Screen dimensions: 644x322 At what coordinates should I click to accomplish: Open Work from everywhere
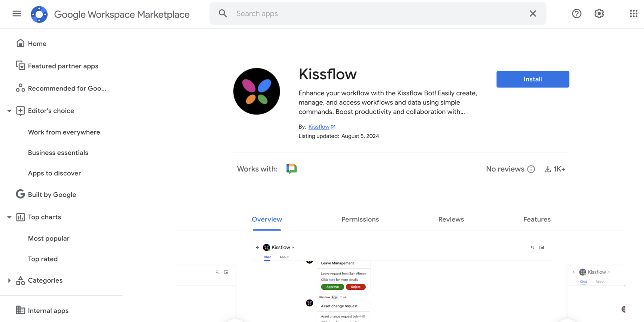64,132
